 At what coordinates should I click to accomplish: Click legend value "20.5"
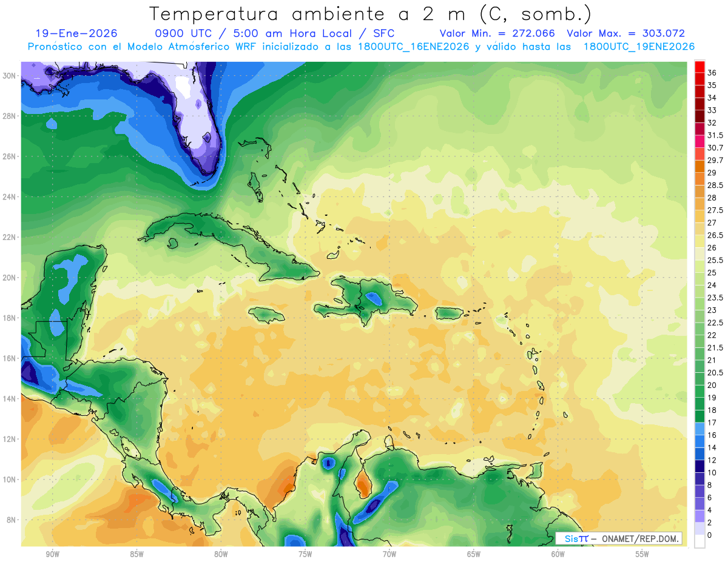[715, 373]
